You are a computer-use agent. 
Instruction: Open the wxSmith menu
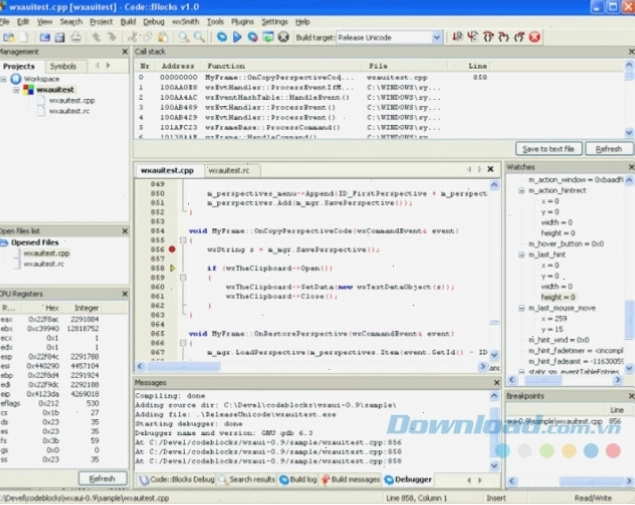185,22
